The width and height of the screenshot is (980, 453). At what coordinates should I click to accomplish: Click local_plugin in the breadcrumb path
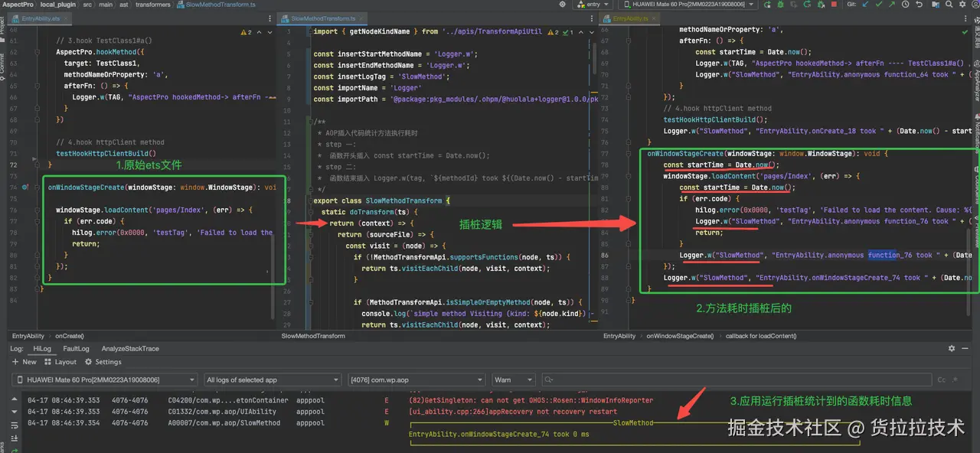pyautogui.click(x=60, y=5)
